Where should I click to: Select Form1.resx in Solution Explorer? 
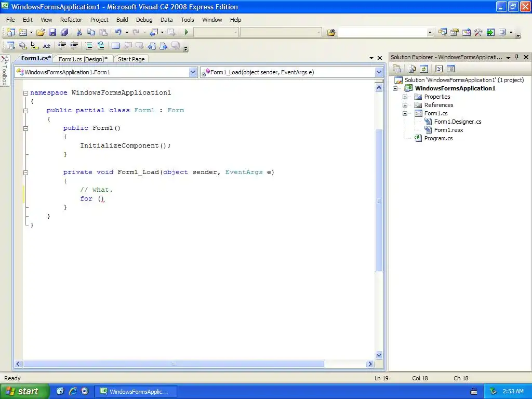pos(448,130)
